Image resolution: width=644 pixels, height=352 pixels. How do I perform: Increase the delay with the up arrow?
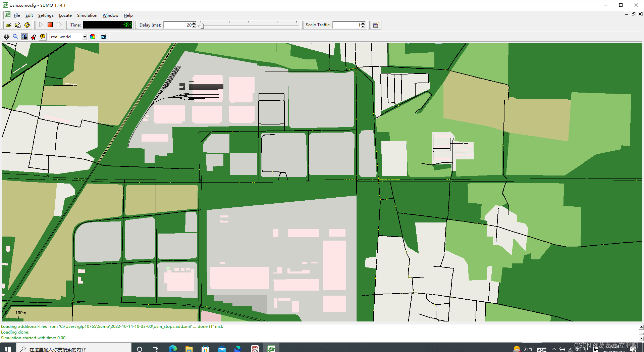194,23
